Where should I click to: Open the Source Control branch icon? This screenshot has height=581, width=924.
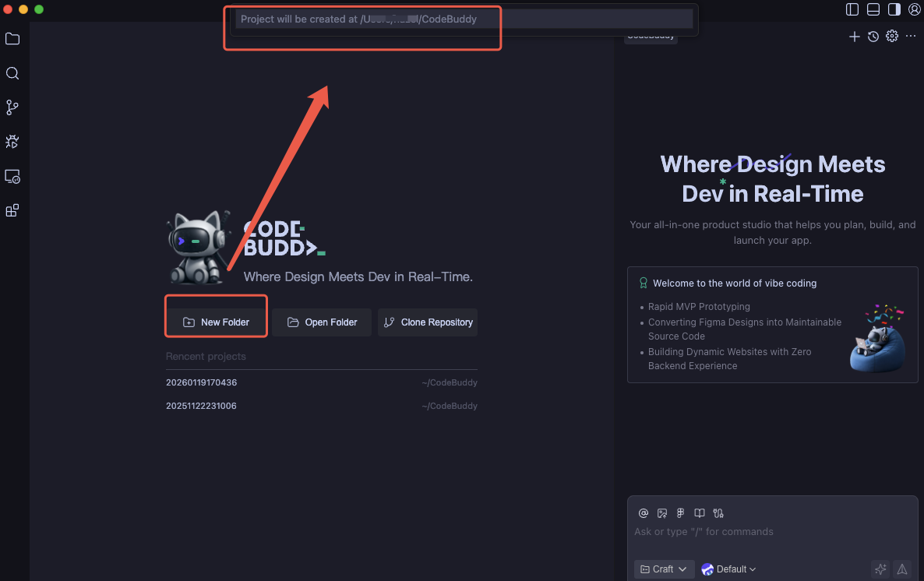coord(12,107)
